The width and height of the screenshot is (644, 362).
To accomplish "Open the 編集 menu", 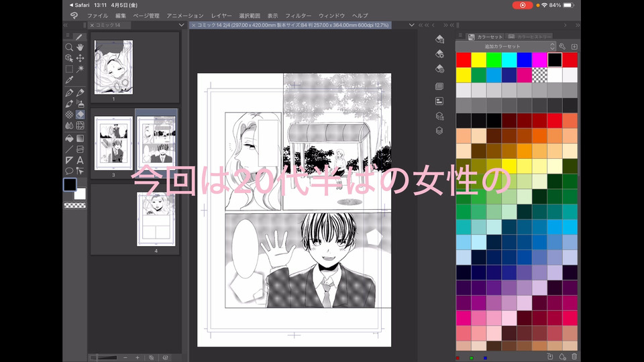I will click(121, 15).
